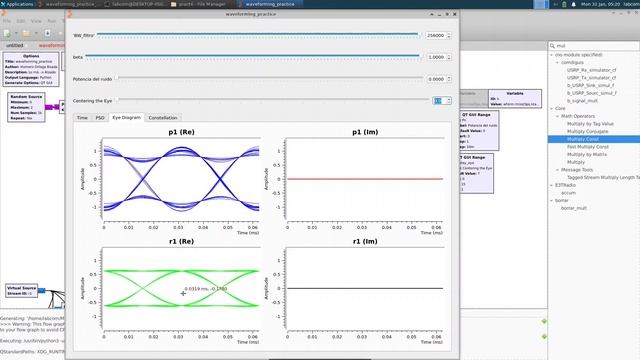Click the beta spinbox stepper arrows
This screenshot has height=360, width=640.
[449, 57]
